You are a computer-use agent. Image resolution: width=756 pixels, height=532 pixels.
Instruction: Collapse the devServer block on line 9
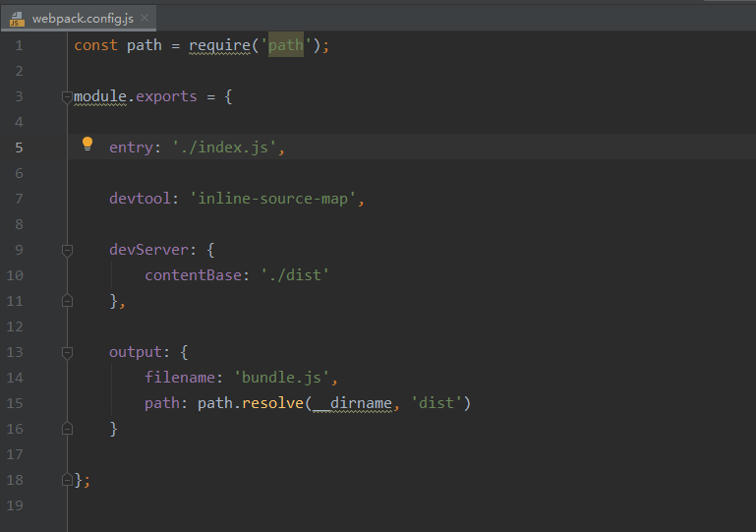67,251
